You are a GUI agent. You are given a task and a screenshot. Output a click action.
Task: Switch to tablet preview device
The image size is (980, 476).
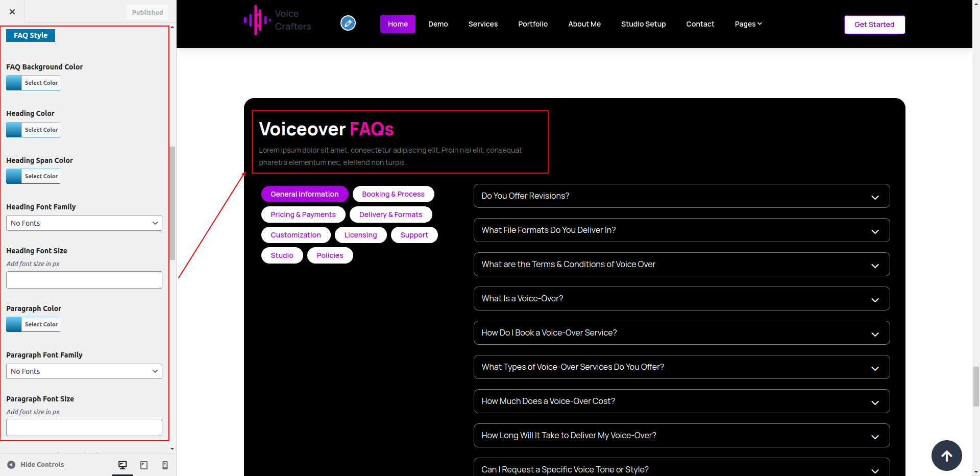coord(144,465)
